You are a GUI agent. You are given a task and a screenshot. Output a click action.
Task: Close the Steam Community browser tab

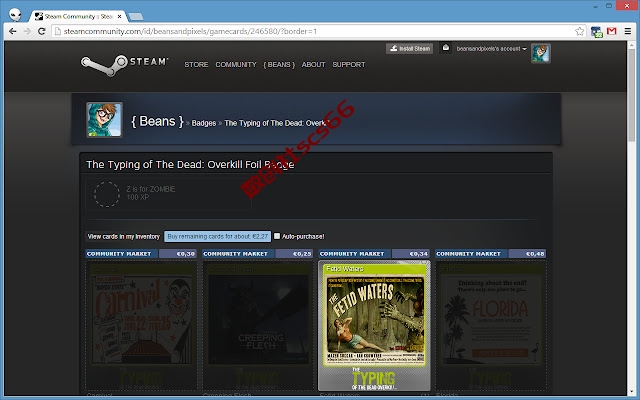coord(119,16)
